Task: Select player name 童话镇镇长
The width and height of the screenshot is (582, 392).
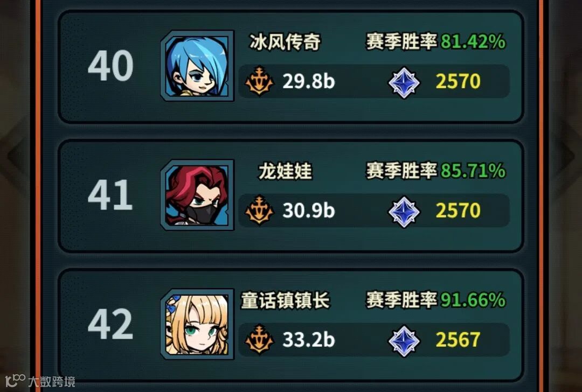Action: [x=285, y=300]
